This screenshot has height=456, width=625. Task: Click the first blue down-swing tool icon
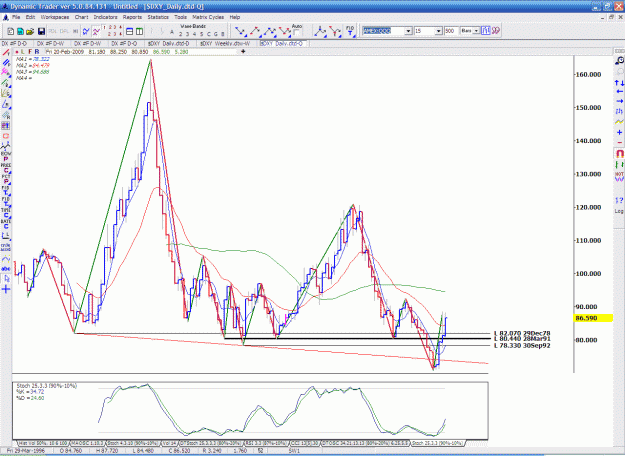[241, 31]
